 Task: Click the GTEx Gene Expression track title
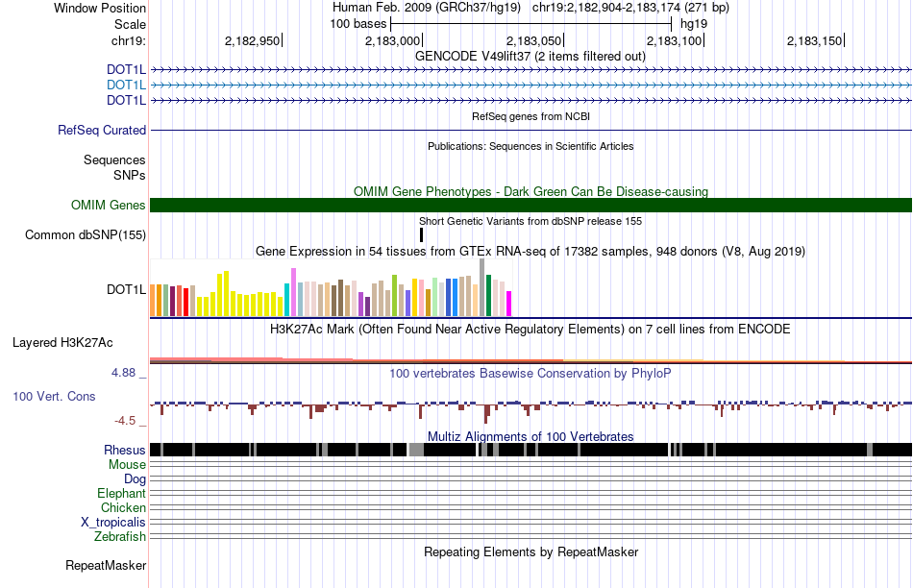tap(531, 252)
